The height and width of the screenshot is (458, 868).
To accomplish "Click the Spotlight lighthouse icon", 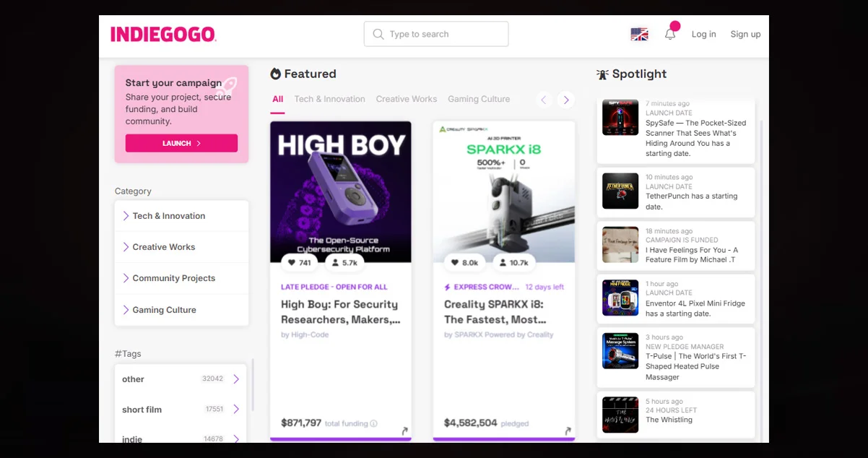I will (603, 74).
